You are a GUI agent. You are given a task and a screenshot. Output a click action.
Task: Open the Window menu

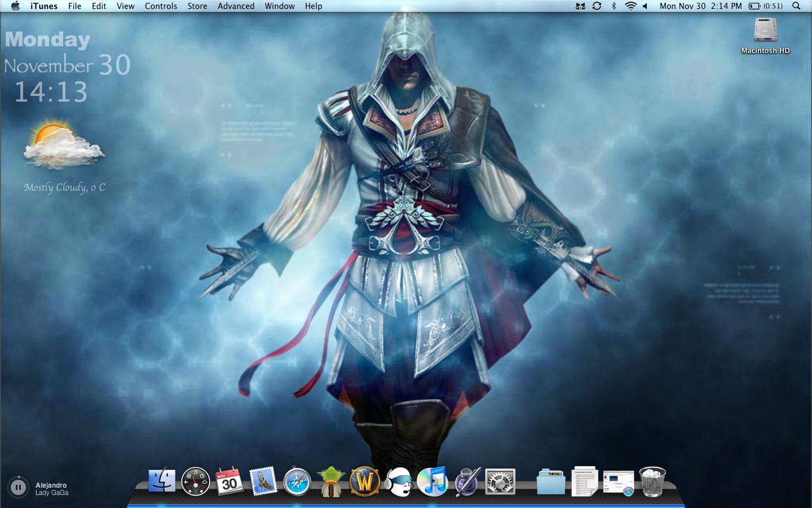pyautogui.click(x=280, y=6)
